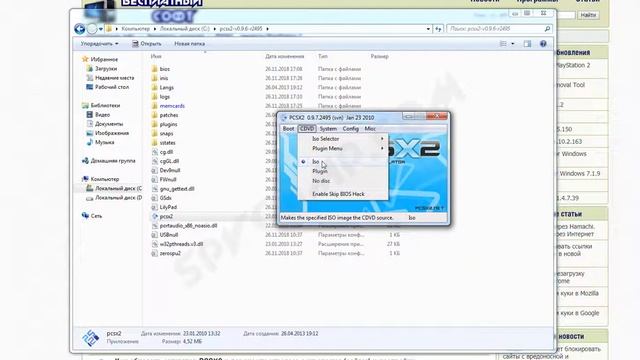
Task: Expand the Iso Selector submenu
Action: [x=343, y=139]
